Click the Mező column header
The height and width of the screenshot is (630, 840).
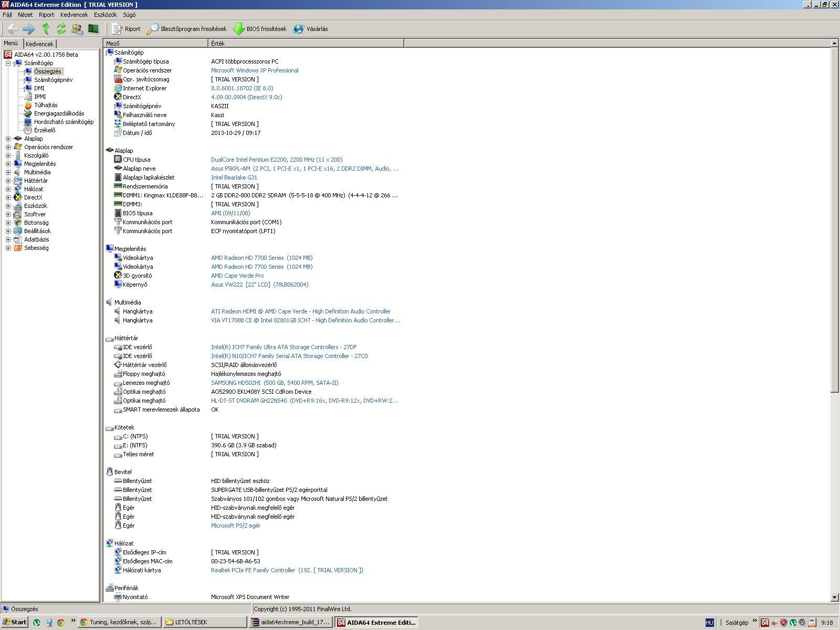(x=156, y=44)
